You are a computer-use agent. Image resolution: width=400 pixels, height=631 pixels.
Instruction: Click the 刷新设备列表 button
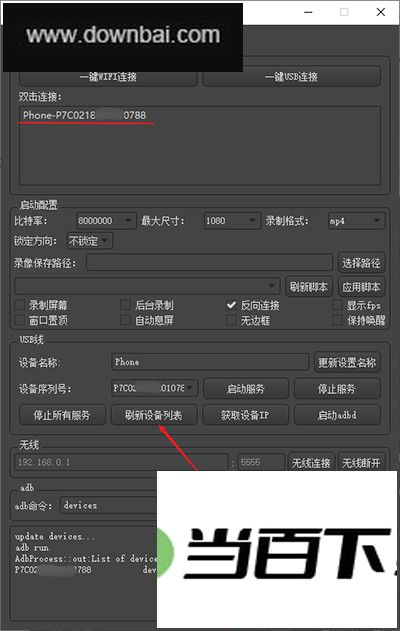(154, 415)
